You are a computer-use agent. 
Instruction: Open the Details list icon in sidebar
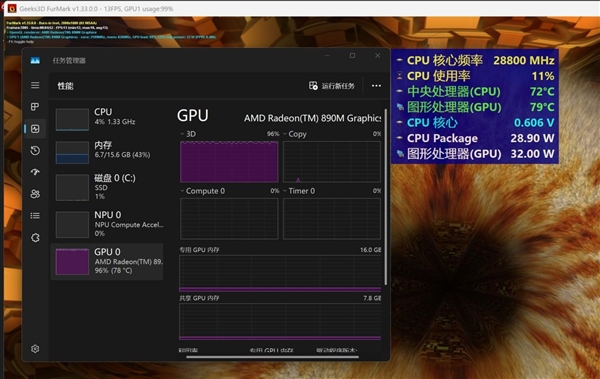tap(35, 216)
